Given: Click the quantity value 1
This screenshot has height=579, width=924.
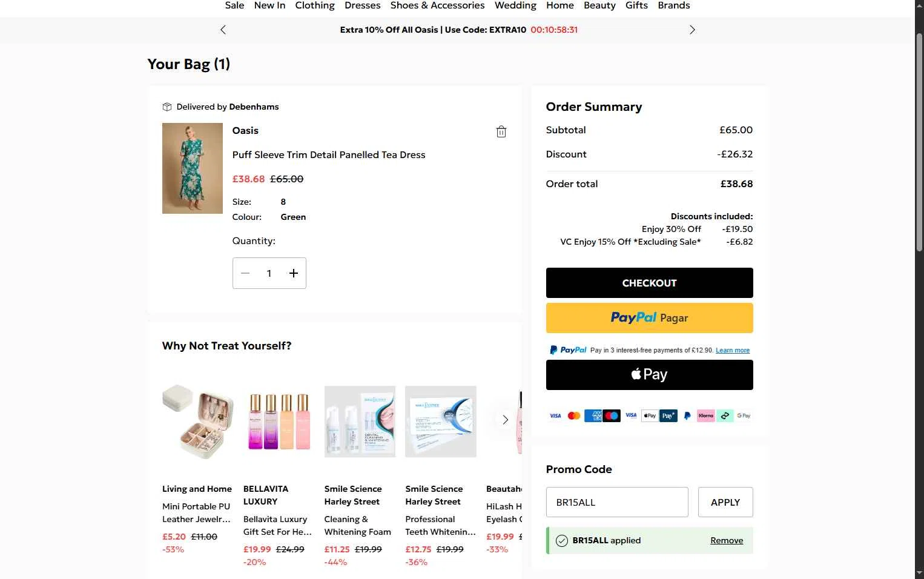Looking at the screenshot, I should (269, 274).
